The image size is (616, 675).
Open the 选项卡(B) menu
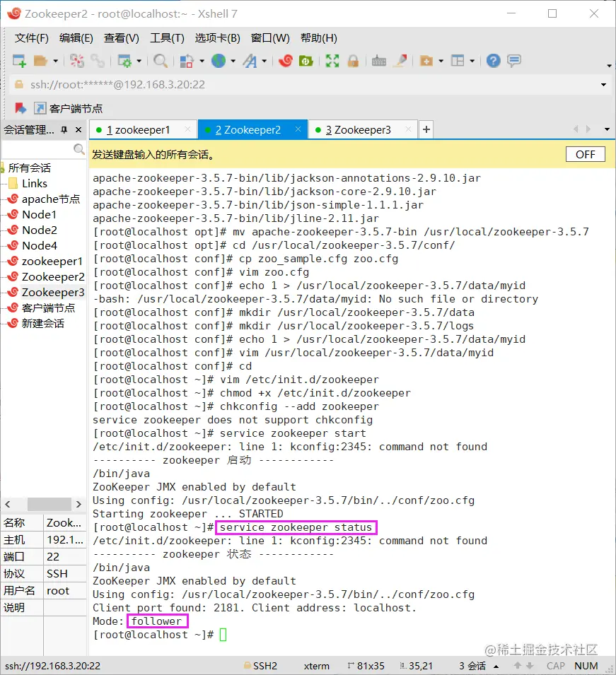click(218, 38)
